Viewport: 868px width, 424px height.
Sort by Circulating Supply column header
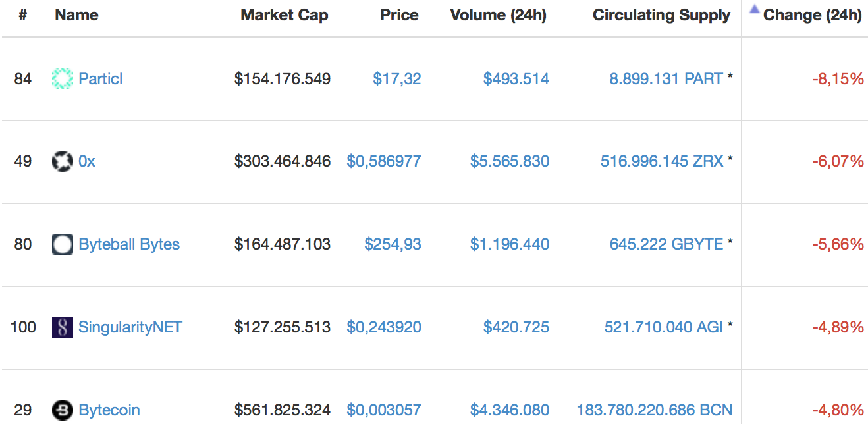(661, 15)
